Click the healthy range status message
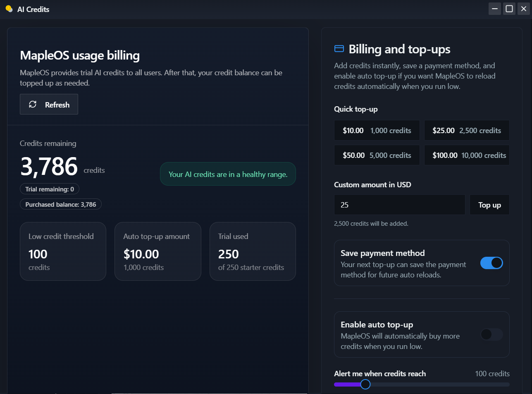The height and width of the screenshot is (394, 532). click(x=228, y=174)
